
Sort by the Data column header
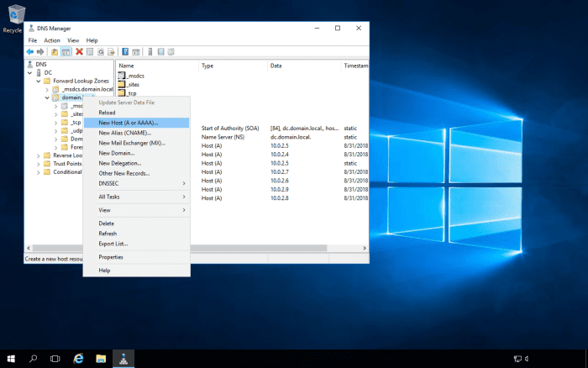(x=304, y=66)
